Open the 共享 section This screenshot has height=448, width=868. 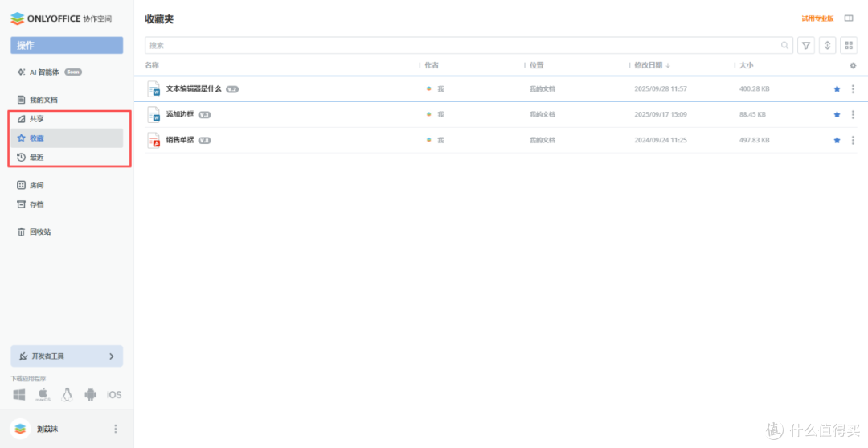click(31, 118)
